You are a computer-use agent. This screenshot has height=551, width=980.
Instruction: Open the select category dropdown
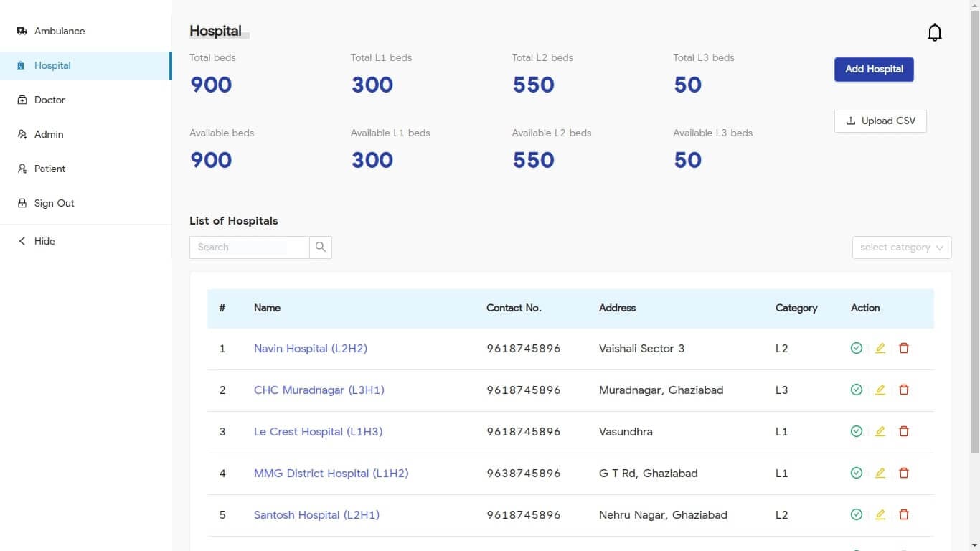coord(902,247)
